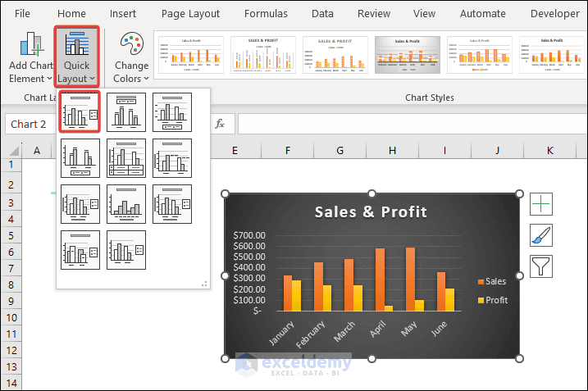Apply the gray-background chart style thumbnail
Screen dimensions: 588x391
[408, 55]
